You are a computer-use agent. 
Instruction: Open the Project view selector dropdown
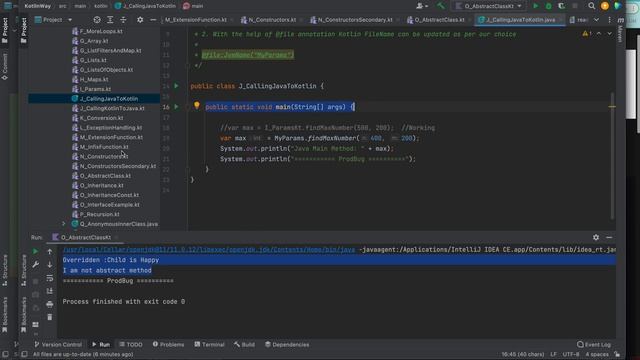point(53,20)
